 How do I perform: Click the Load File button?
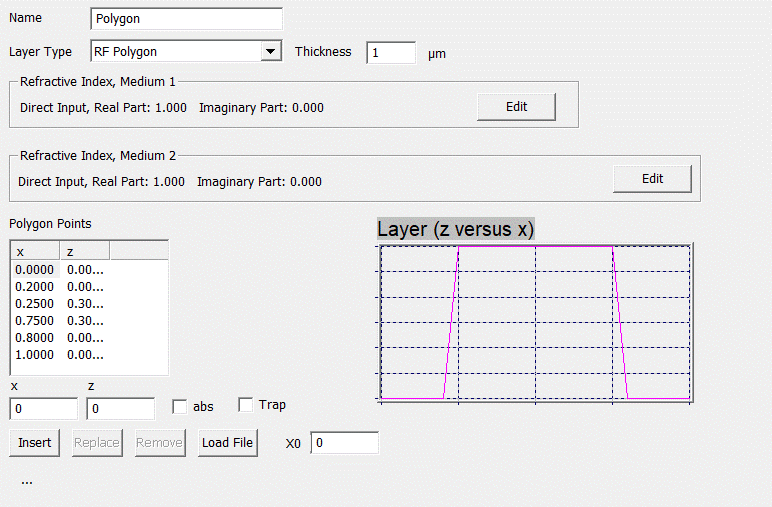pyautogui.click(x=228, y=443)
